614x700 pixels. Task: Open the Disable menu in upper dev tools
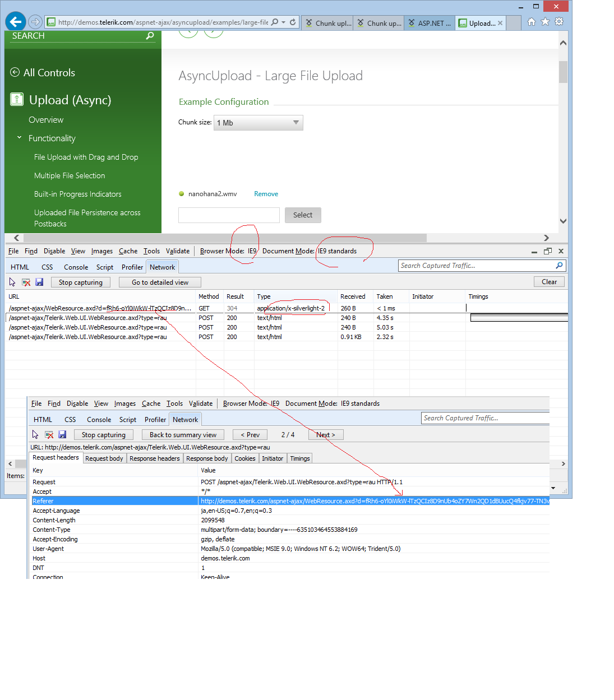click(54, 251)
